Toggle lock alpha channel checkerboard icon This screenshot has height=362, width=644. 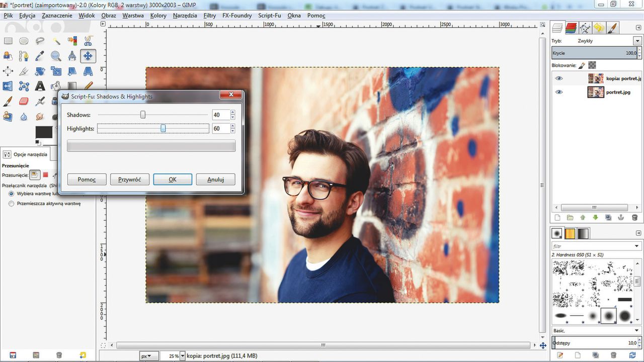pos(592,65)
